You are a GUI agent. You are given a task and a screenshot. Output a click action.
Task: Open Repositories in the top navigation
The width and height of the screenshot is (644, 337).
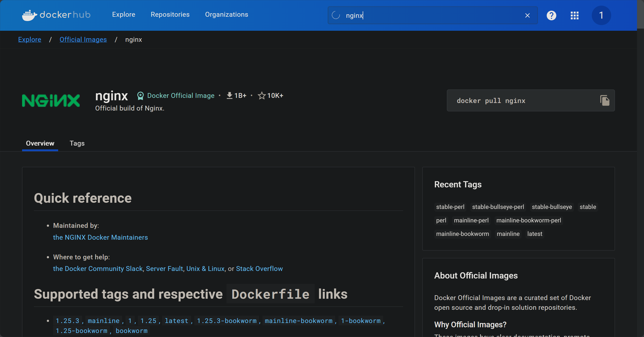[x=170, y=15]
